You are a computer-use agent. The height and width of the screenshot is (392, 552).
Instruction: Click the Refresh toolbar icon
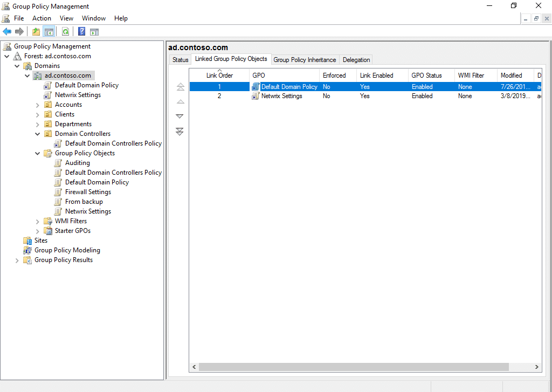(x=65, y=32)
